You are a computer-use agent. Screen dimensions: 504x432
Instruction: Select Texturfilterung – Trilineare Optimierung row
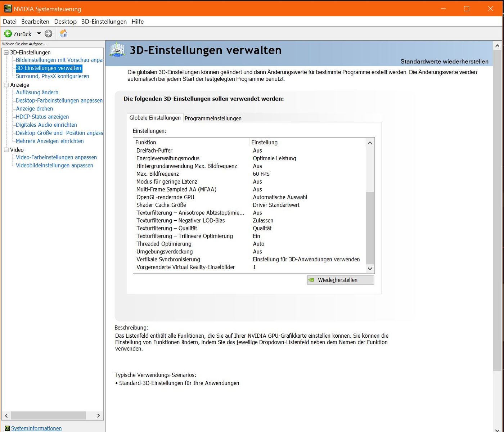coord(249,236)
